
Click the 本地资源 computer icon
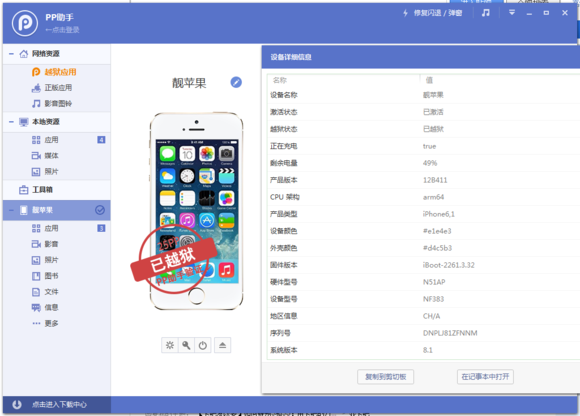click(23, 122)
